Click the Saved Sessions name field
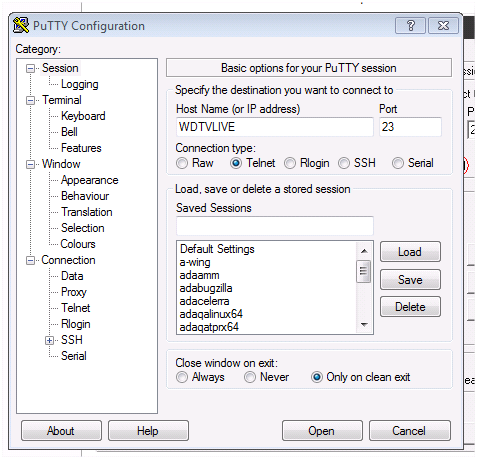Screen dimensions: 477x459 [x=275, y=226]
